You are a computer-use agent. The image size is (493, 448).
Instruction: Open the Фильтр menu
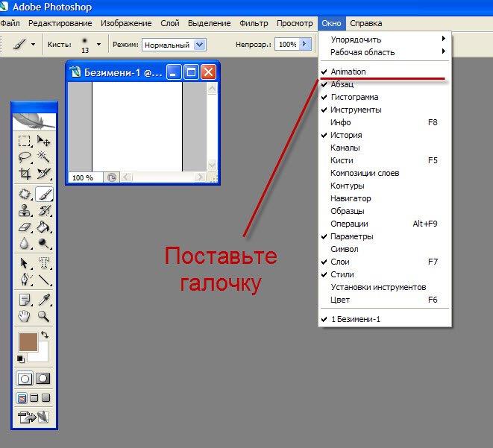(254, 23)
